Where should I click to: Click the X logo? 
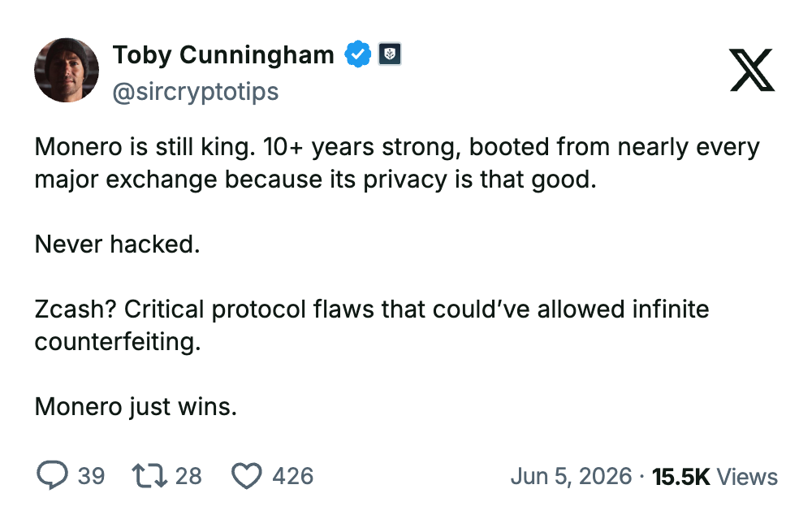[x=752, y=70]
